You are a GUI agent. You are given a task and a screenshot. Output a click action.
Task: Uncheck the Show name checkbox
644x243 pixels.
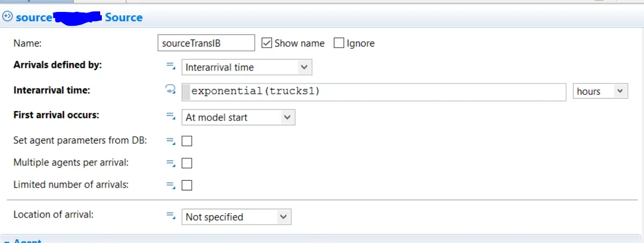(266, 43)
